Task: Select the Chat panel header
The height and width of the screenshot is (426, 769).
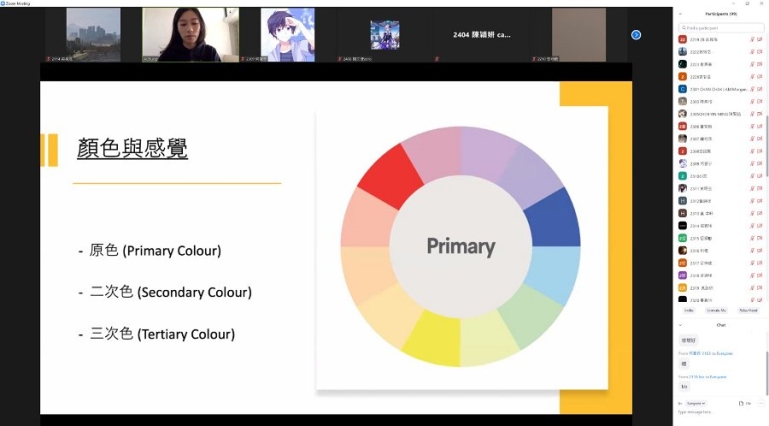Action: [x=721, y=325]
